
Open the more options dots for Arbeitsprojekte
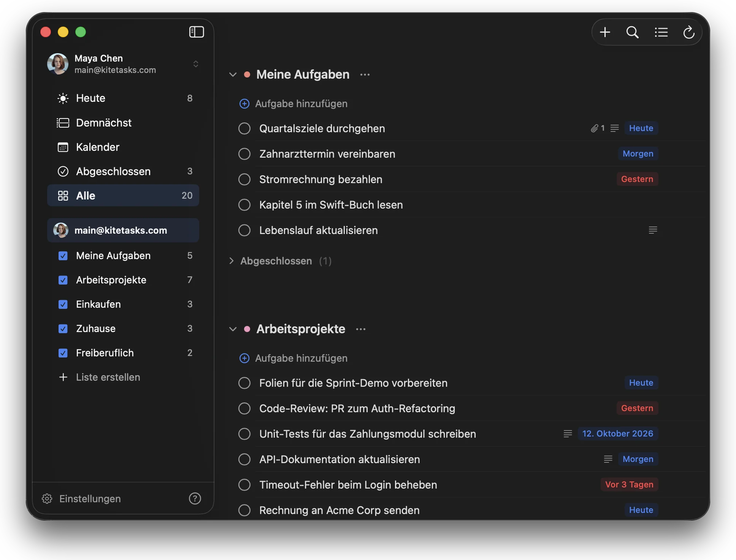tap(361, 329)
